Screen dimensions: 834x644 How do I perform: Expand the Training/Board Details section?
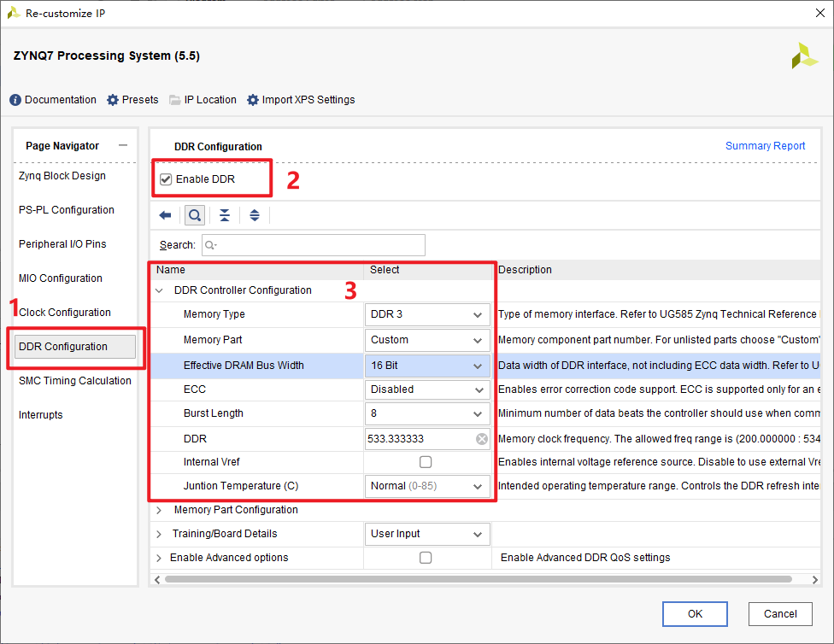tap(159, 534)
